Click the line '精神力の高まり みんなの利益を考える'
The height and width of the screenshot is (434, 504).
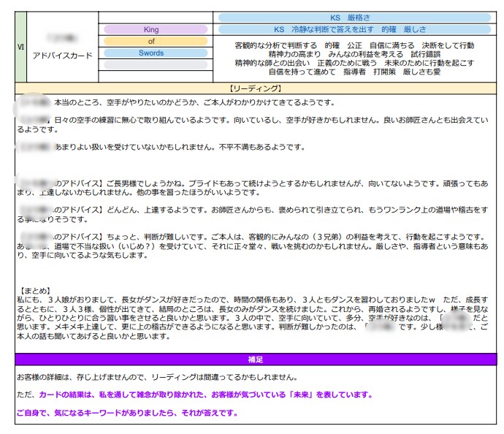coord(354,54)
